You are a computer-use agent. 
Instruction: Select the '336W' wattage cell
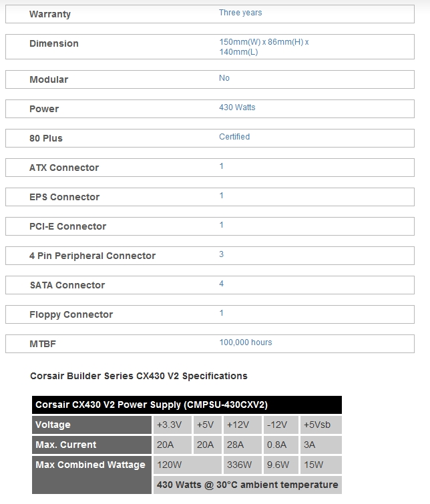pyautogui.click(x=242, y=465)
